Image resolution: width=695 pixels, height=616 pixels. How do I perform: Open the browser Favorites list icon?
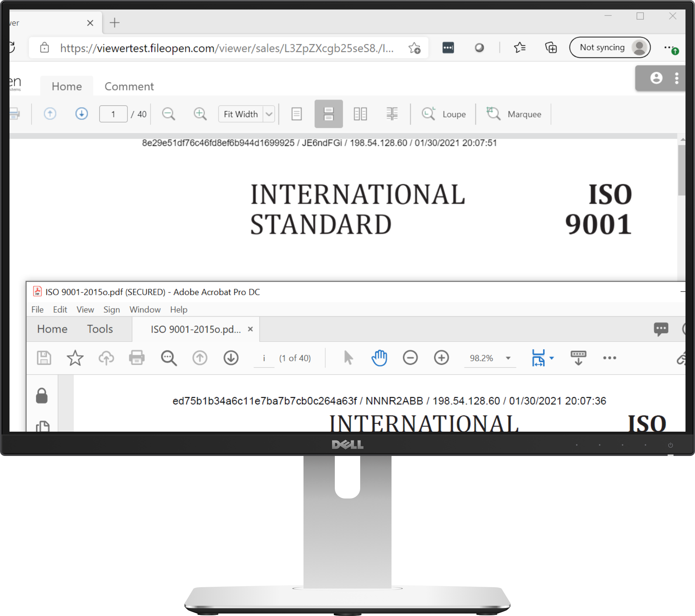[x=519, y=47]
